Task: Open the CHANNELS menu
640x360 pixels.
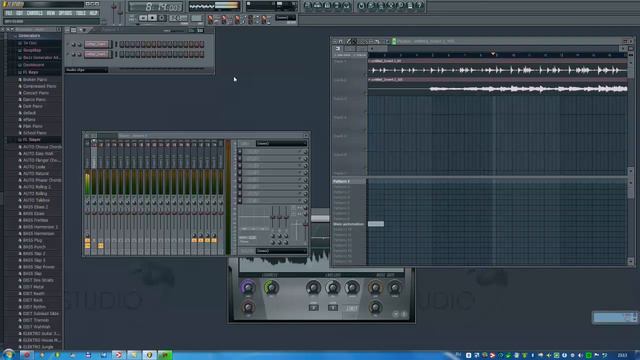Action: [35, 13]
